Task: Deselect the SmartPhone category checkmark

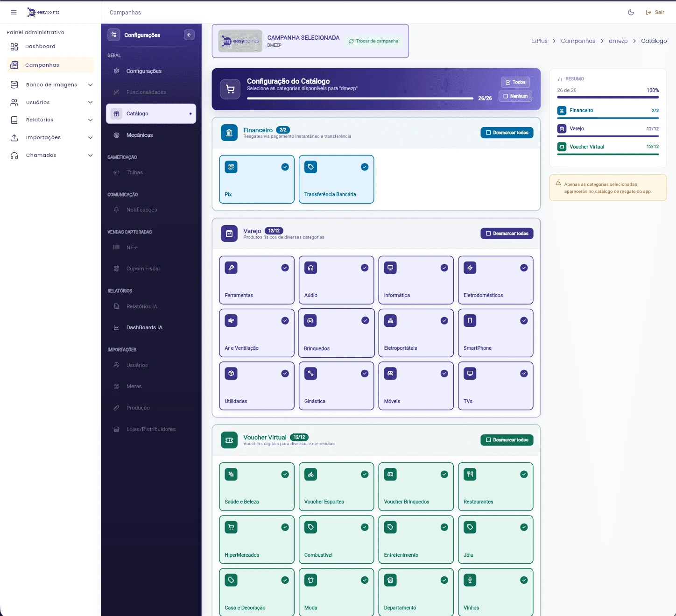Action: click(x=524, y=321)
